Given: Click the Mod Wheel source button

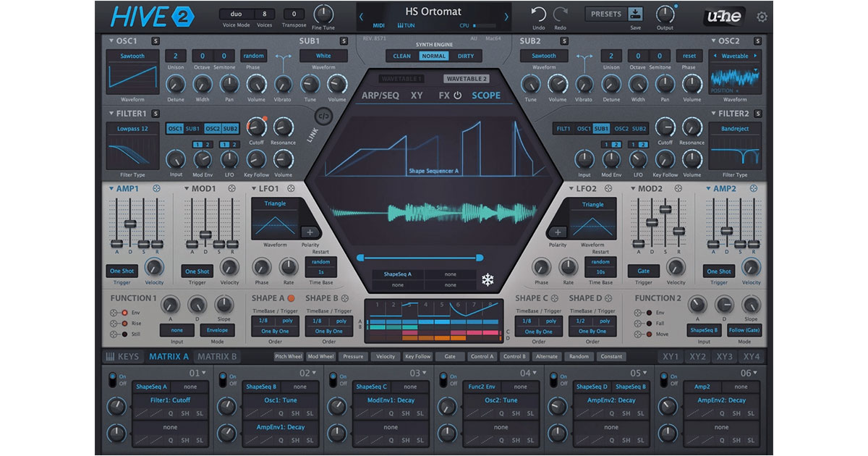Looking at the screenshot, I should tap(320, 356).
